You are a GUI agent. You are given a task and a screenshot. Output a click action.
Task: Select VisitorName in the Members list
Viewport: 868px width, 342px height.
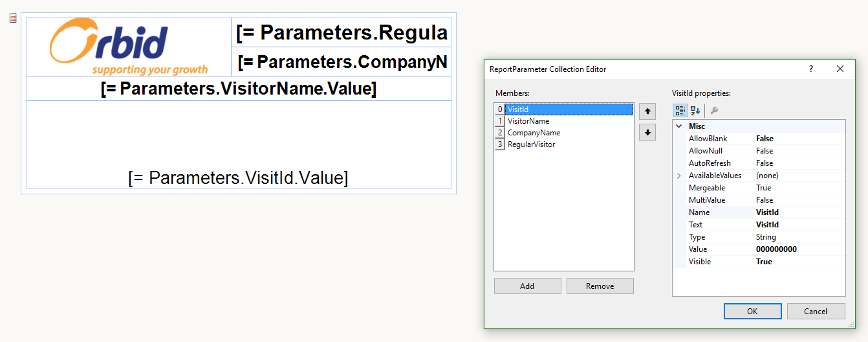528,121
